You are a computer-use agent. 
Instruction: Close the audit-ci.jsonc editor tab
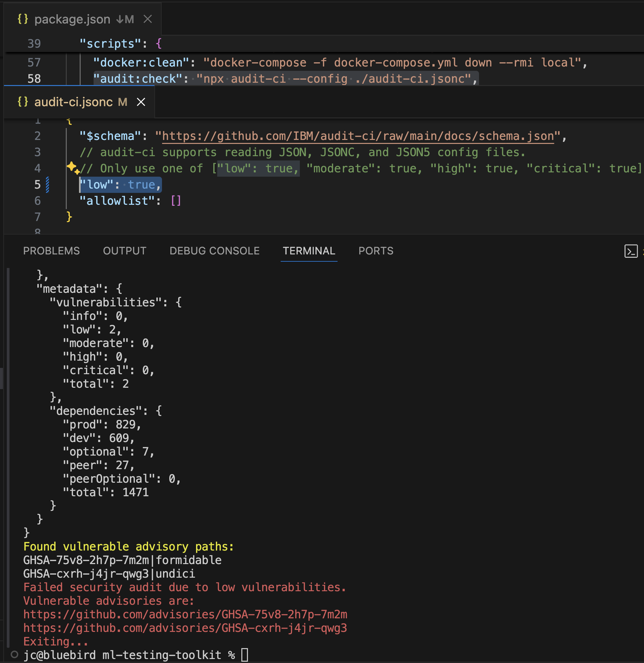[x=141, y=102]
